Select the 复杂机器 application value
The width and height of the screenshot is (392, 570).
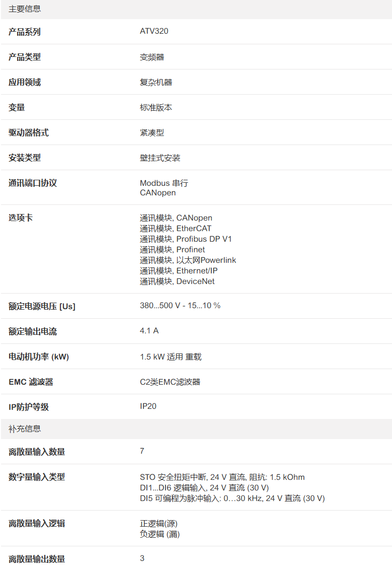(x=156, y=82)
